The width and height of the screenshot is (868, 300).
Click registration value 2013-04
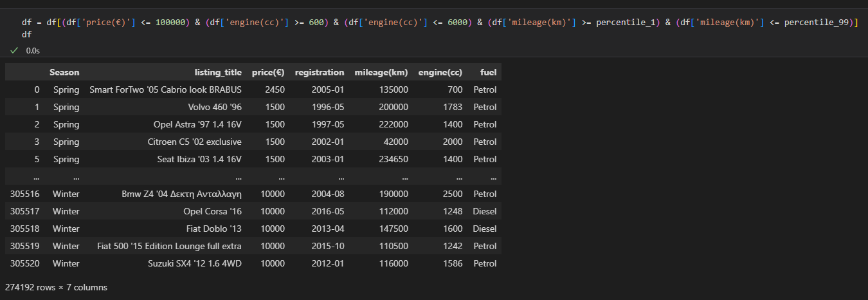click(x=328, y=229)
